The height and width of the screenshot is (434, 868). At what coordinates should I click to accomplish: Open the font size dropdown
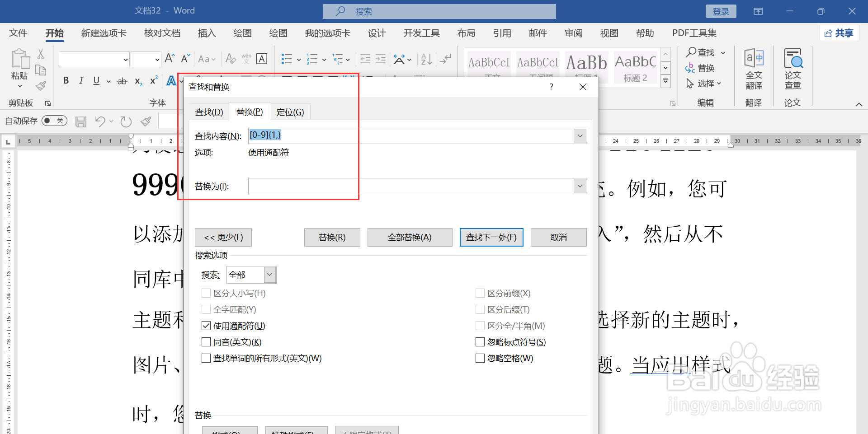pos(157,59)
